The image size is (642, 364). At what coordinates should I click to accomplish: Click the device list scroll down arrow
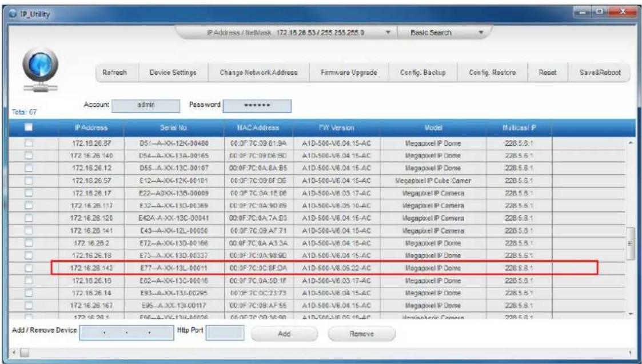tap(631, 314)
